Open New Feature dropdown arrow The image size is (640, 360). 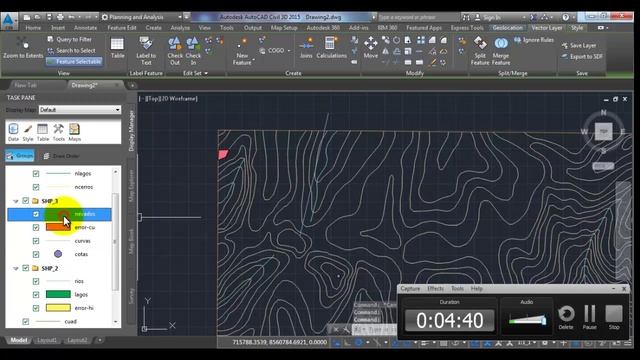(253, 60)
